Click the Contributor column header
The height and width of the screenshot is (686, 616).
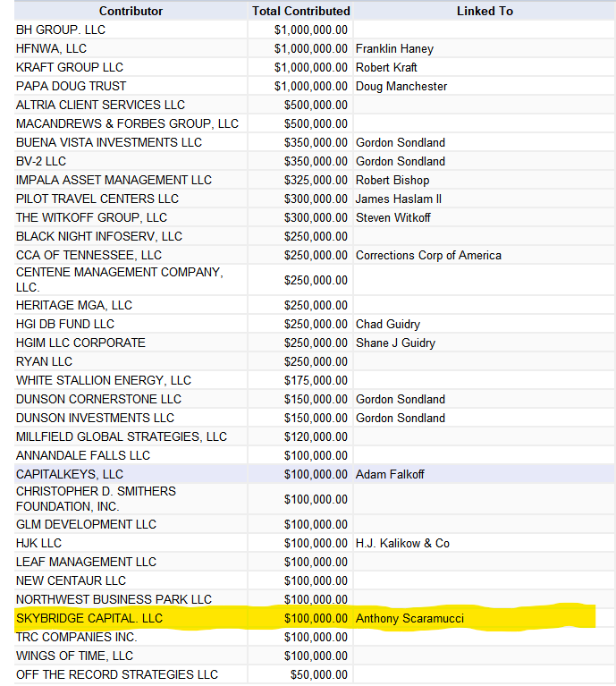point(131,11)
